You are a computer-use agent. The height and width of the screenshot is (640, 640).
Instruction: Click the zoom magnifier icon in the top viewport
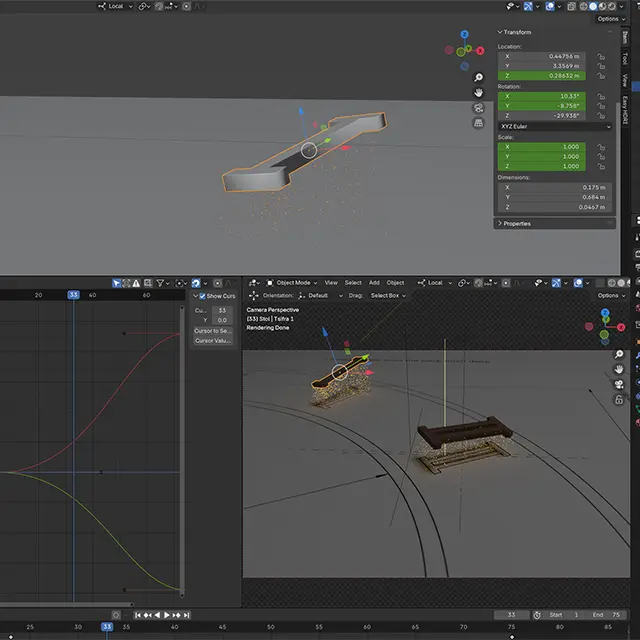tap(479, 77)
